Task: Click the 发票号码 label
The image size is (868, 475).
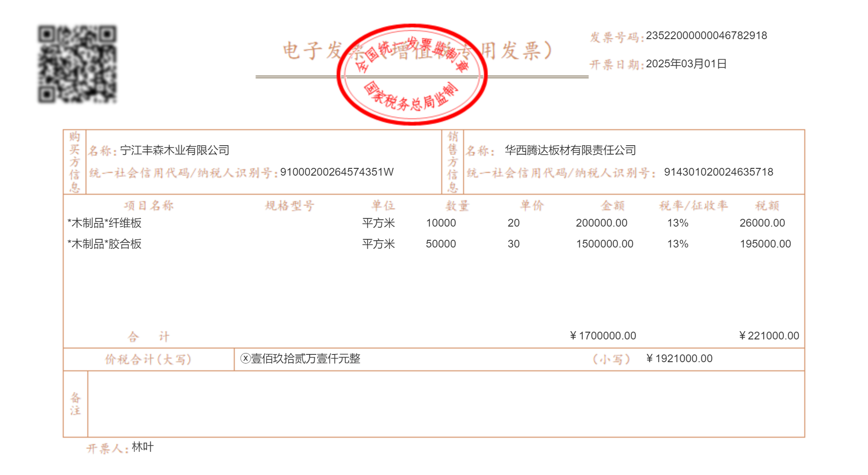Action: (617, 37)
